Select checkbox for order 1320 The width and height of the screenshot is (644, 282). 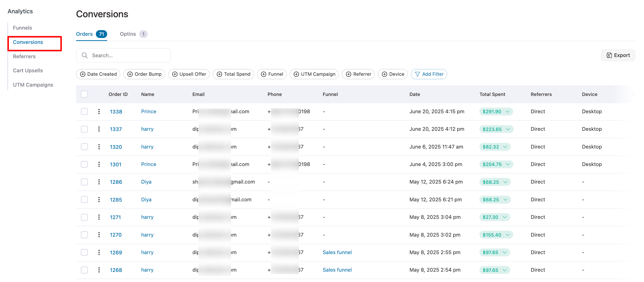pyautogui.click(x=85, y=147)
